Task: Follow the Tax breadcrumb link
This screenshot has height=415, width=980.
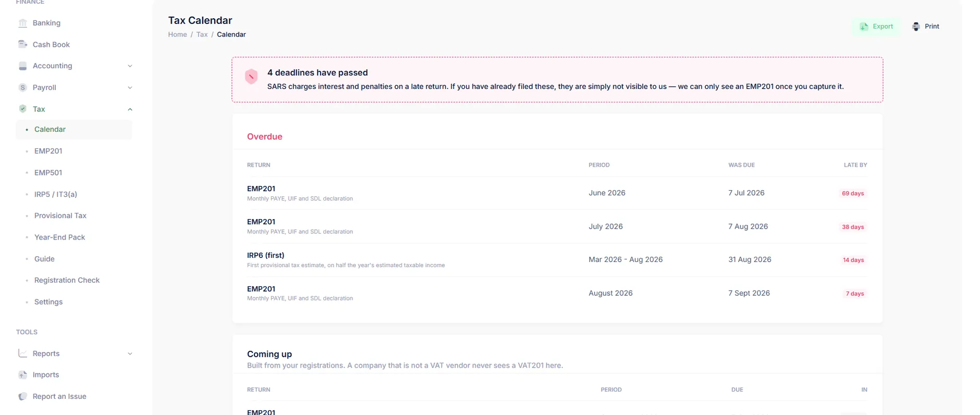Action: click(x=202, y=34)
